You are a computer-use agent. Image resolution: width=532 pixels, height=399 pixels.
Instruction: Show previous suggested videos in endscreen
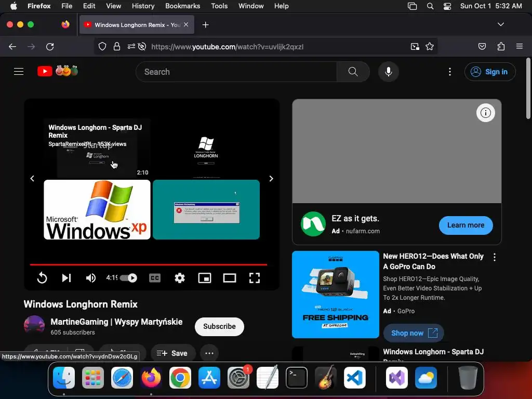tap(32, 179)
